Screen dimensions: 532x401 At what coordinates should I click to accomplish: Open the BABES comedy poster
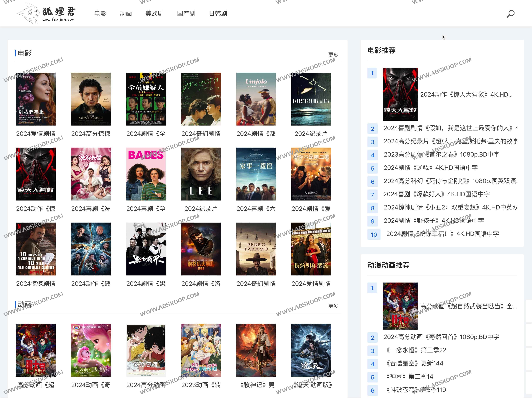tap(146, 174)
